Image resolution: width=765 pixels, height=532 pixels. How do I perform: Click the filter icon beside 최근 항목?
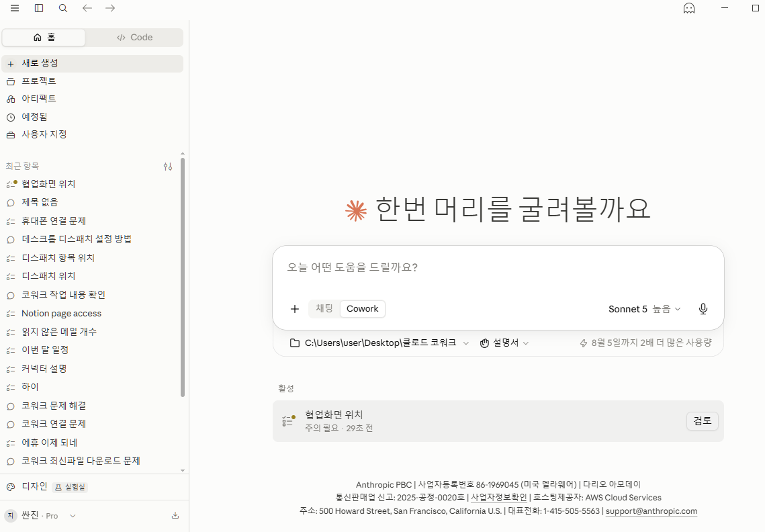(x=168, y=167)
